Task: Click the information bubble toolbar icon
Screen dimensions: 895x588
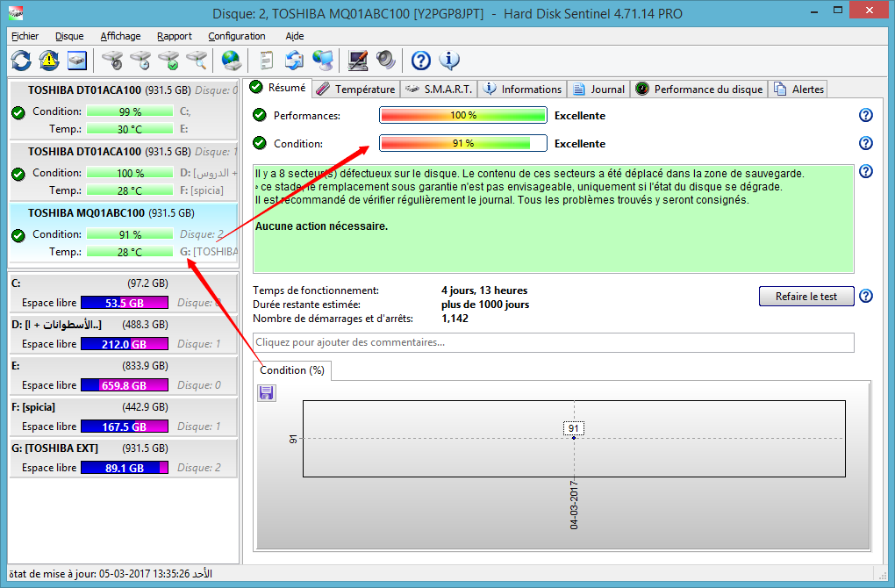Action: pos(449,61)
